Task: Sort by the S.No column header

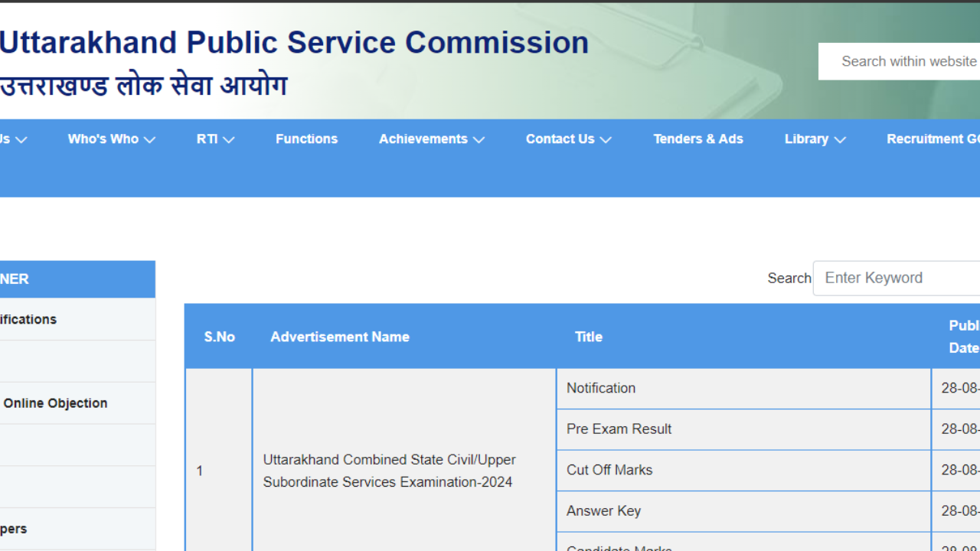Action: (x=219, y=337)
